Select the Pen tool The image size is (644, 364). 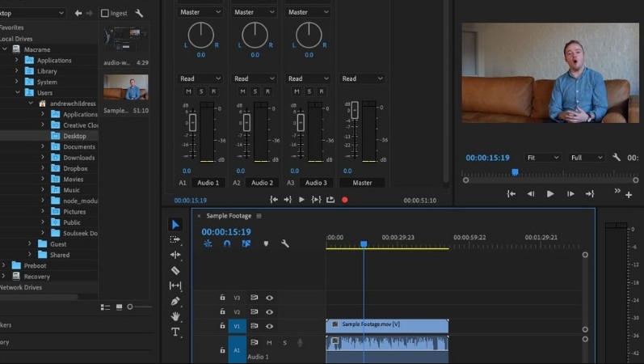175,301
